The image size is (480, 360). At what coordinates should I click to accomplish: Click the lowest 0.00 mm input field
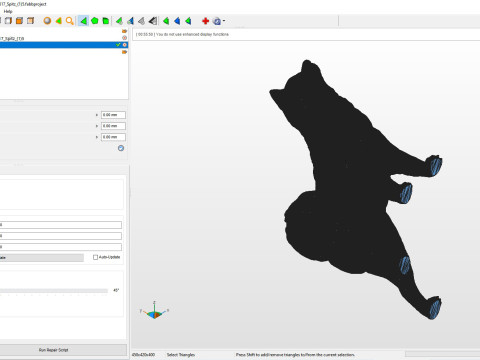(x=113, y=137)
